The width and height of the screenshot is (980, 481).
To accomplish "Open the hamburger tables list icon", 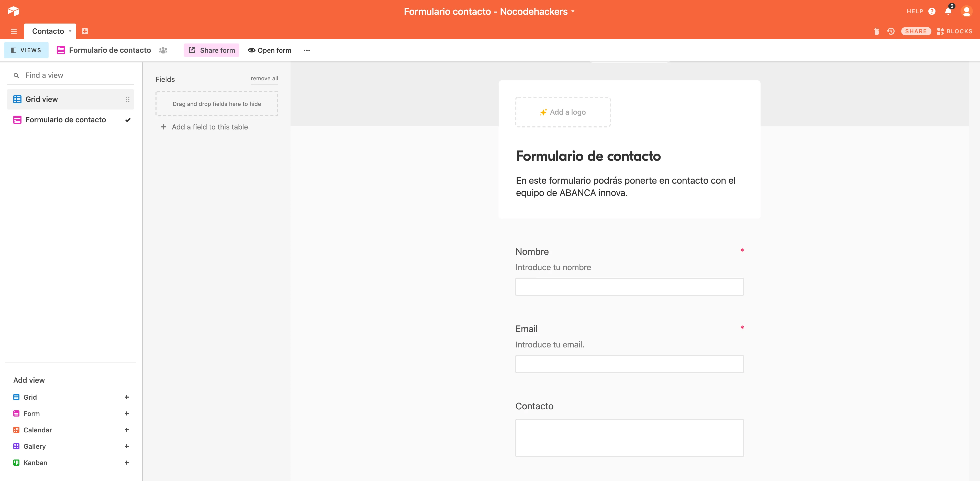I will [x=14, y=31].
